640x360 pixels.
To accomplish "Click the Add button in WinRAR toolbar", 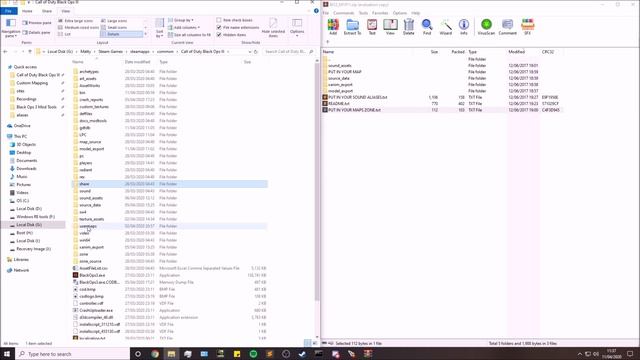I will pyautogui.click(x=333, y=27).
